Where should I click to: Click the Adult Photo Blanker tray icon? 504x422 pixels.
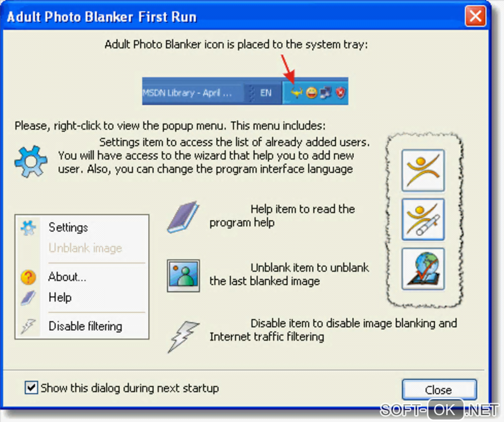click(296, 93)
